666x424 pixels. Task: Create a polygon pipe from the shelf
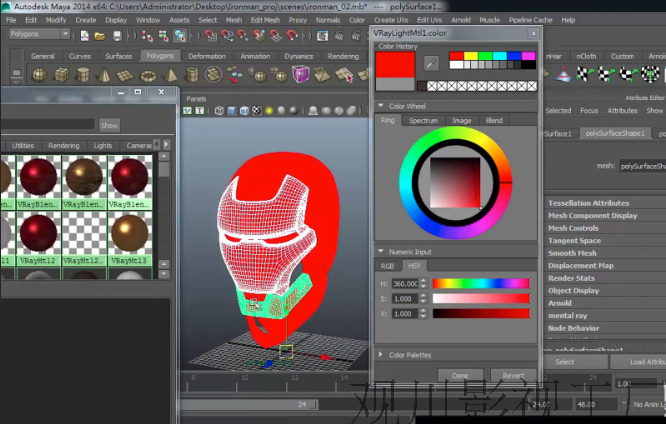pos(192,75)
